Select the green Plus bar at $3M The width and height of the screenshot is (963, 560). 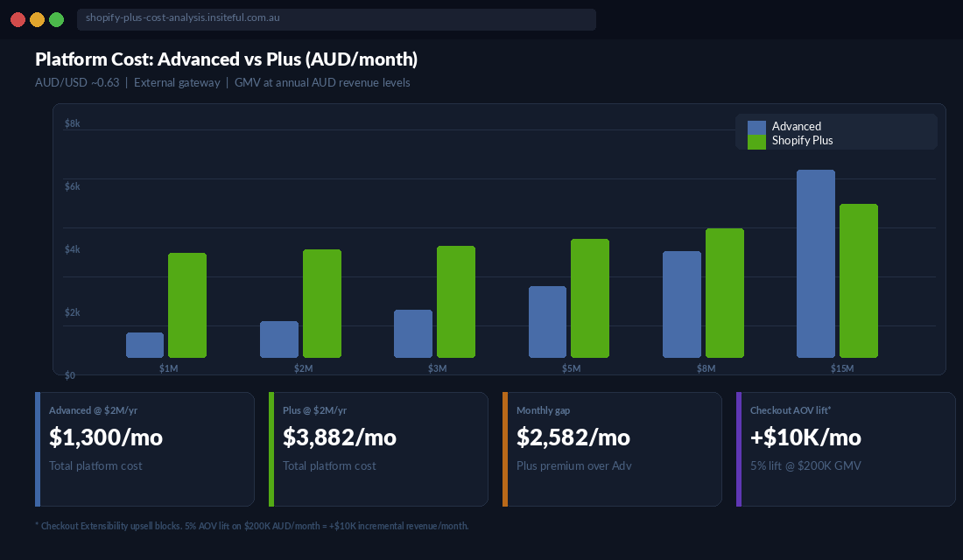[x=456, y=302]
